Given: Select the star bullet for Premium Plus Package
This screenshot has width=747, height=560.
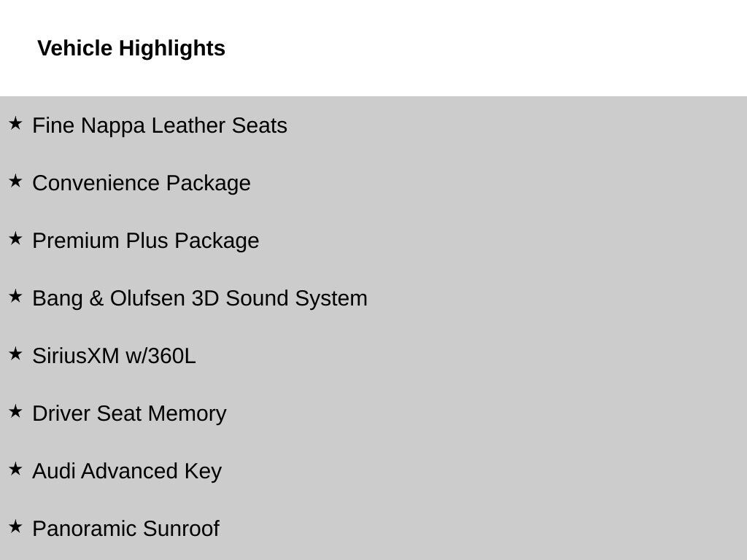Looking at the screenshot, I should tap(15, 239).
